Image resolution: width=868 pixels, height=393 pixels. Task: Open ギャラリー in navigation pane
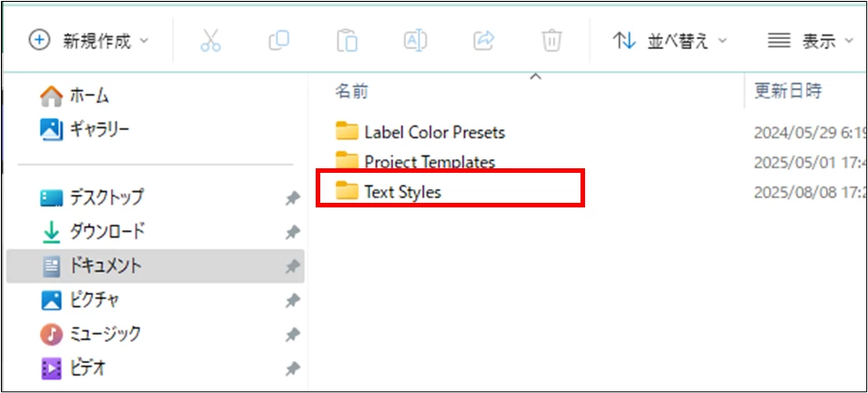(x=85, y=129)
